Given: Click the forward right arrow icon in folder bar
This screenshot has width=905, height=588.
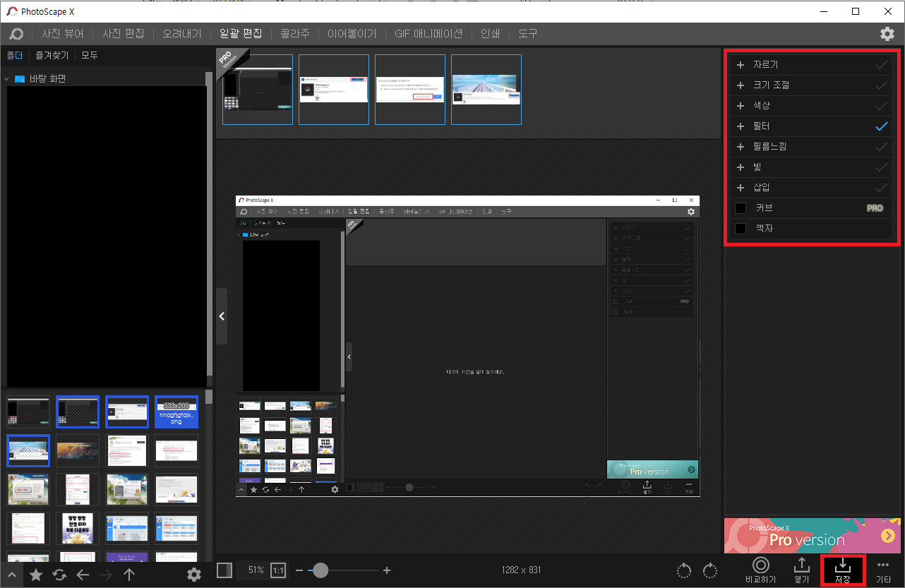Looking at the screenshot, I should pyautogui.click(x=106, y=575).
